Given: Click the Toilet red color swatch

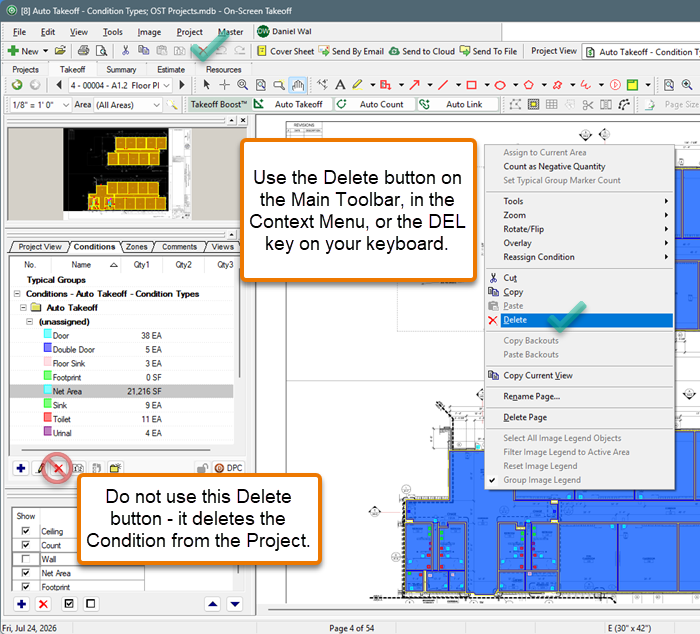Looking at the screenshot, I should pos(48,417).
